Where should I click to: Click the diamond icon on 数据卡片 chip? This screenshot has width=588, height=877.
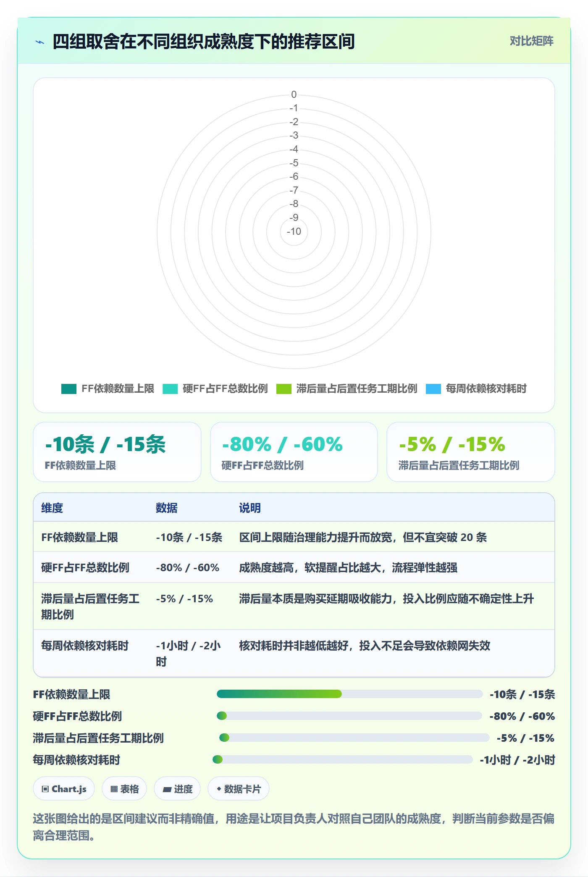[219, 789]
